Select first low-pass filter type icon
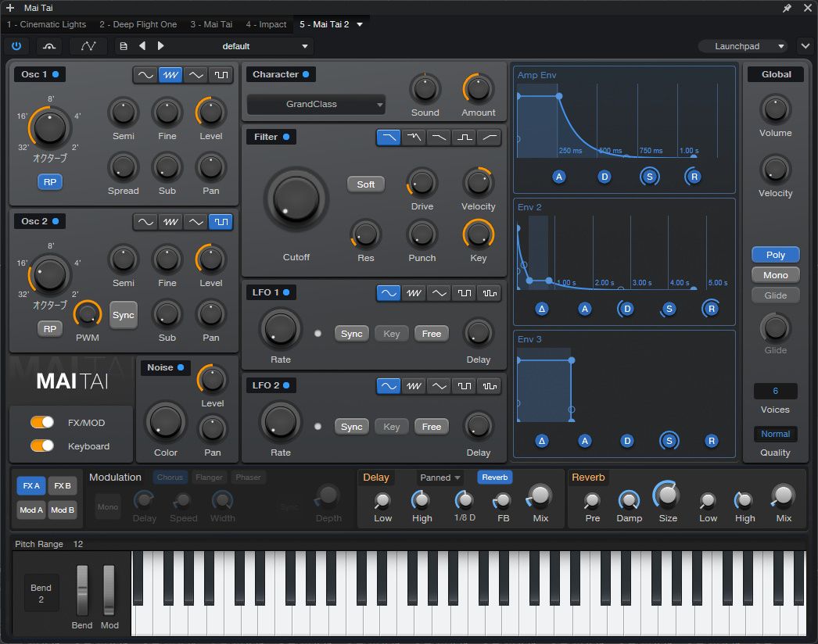The image size is (818, 644). (x=388, y=138)
